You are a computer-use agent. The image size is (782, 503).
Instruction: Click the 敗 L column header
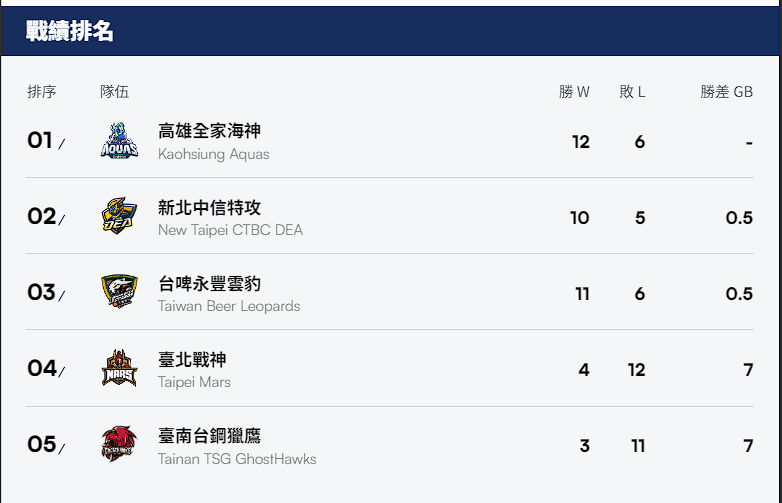[x=632, y=92]
